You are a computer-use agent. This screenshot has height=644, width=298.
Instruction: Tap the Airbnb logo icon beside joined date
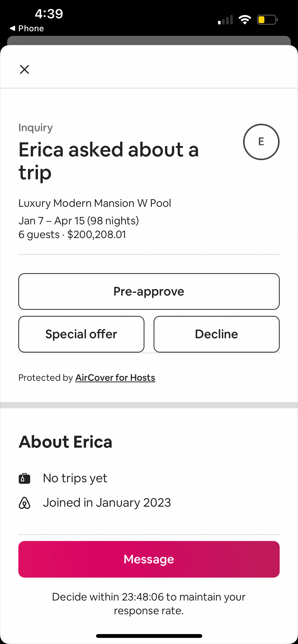pyautogui.click(x=24, y=503)
